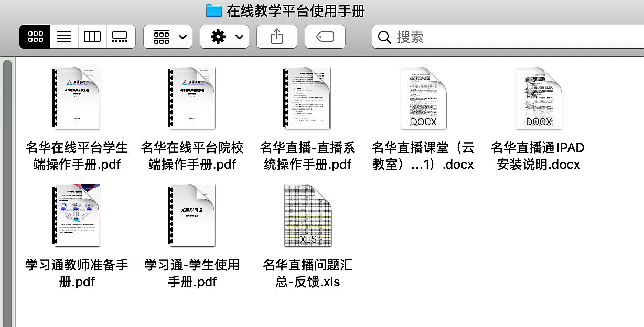This screenshot has width=644, height=327.
Task: Click the Edit Tags button
Action: pyautogui.click(x=325, y=37)
